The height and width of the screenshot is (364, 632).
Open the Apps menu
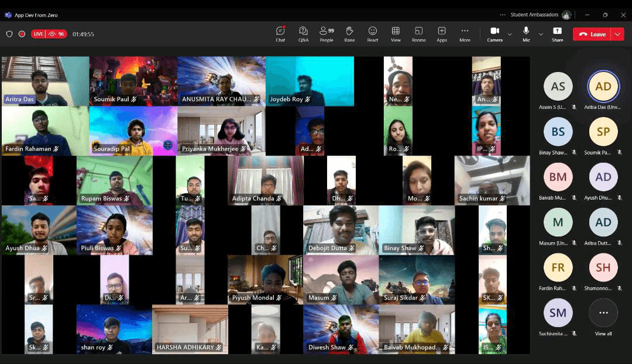click(442, 34)
